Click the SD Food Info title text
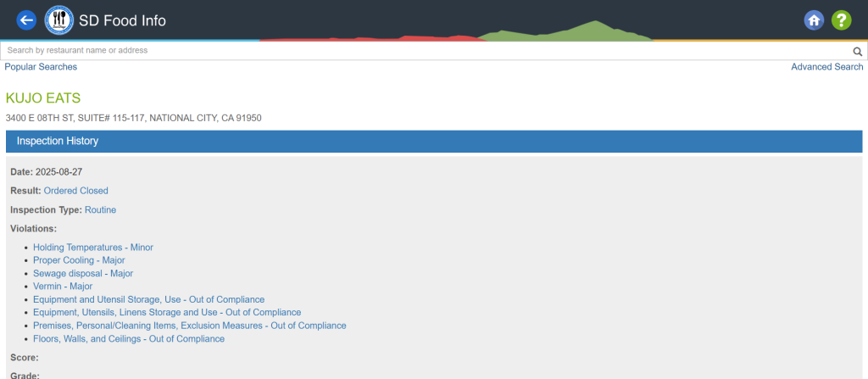 122,21
